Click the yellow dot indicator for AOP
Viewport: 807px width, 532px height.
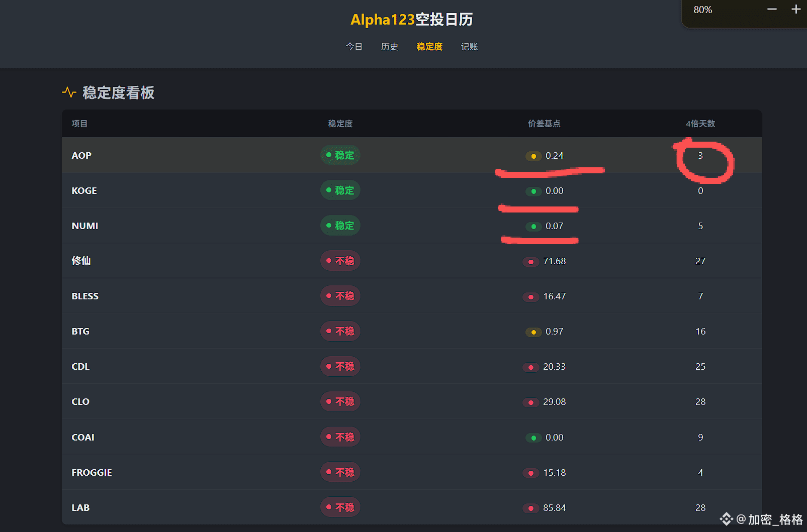click(x=533, y=156)
